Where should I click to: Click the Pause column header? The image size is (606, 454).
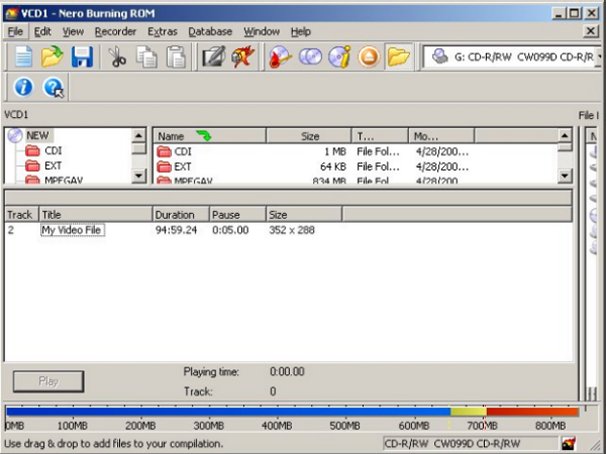238,214
